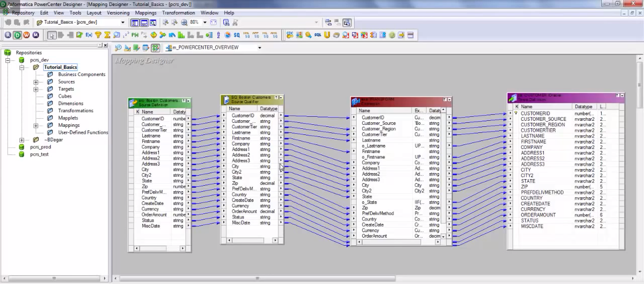Image resolution: width=644 pixels, height=284 pixels.
Task: Click the overview window magnifier icon
Action: (x=153, y=23)
